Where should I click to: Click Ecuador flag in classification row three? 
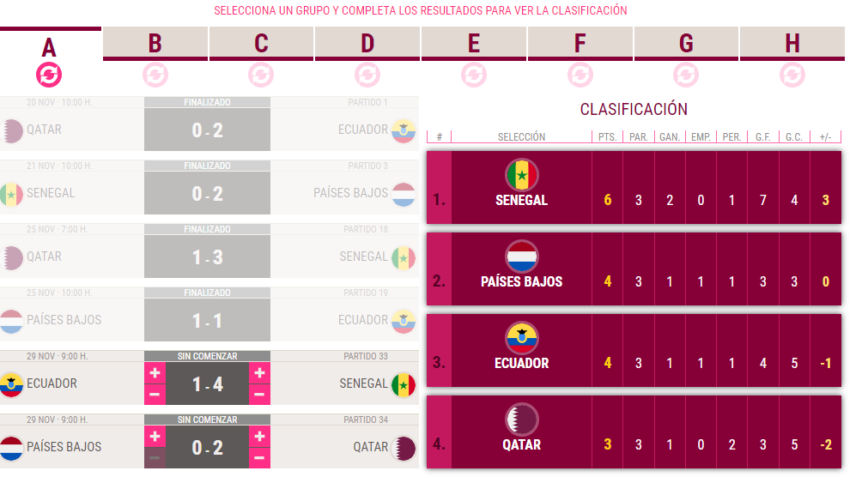point(521,337)
